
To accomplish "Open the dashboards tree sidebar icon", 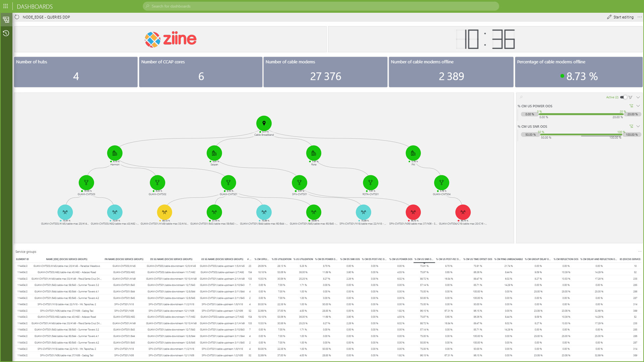I will coord(6,20).
